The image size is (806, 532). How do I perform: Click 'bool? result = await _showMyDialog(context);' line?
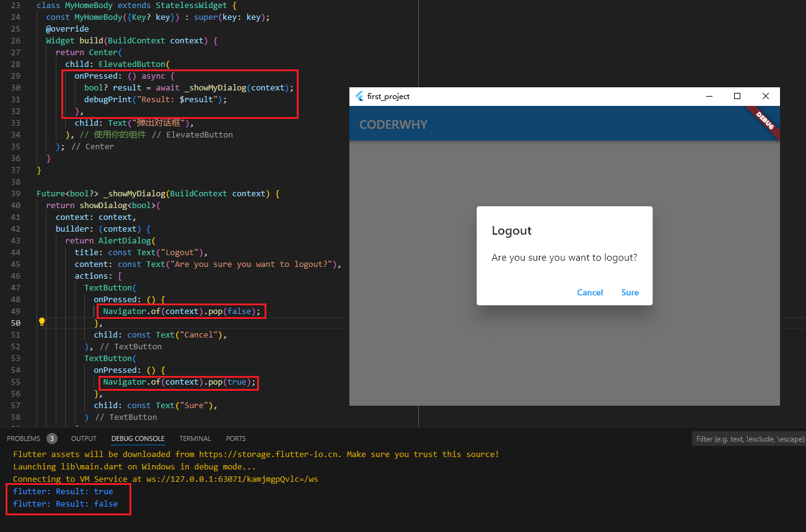point(189,87)
